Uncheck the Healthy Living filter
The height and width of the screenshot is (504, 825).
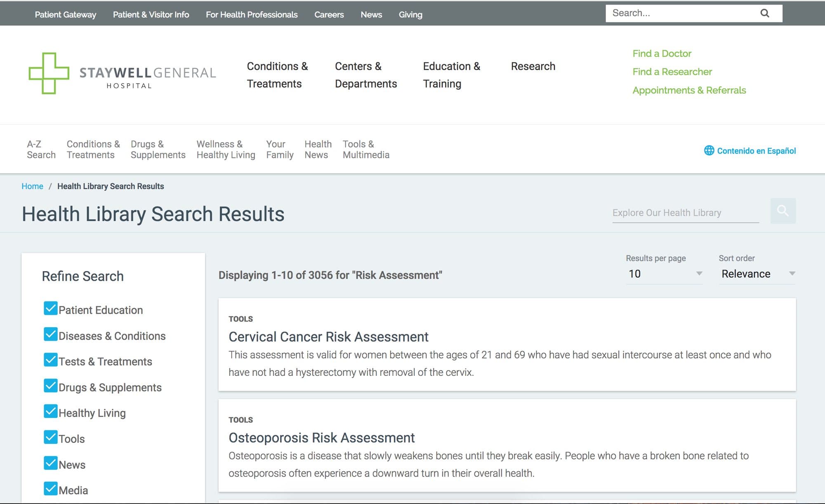coord(50,411)
